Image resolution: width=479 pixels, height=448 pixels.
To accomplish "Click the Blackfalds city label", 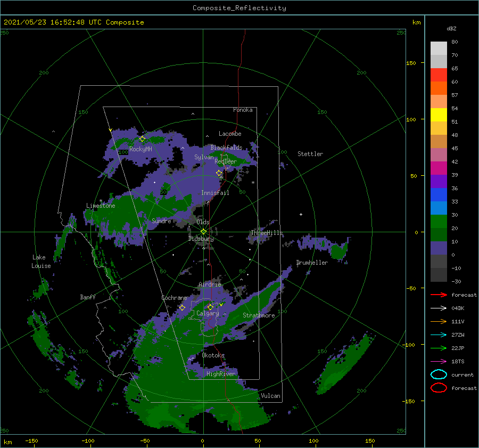I will tap(226, 148).
